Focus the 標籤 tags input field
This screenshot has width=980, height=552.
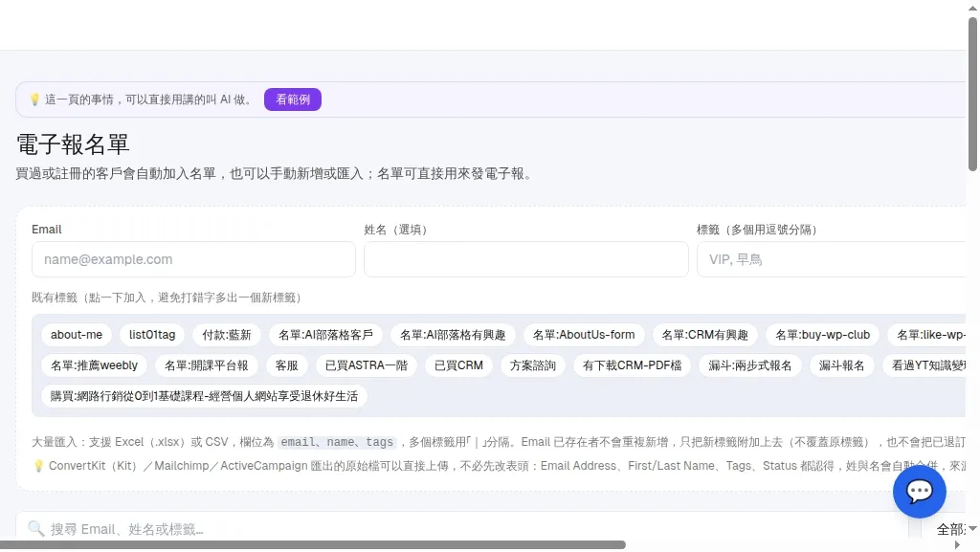(832, 259)
